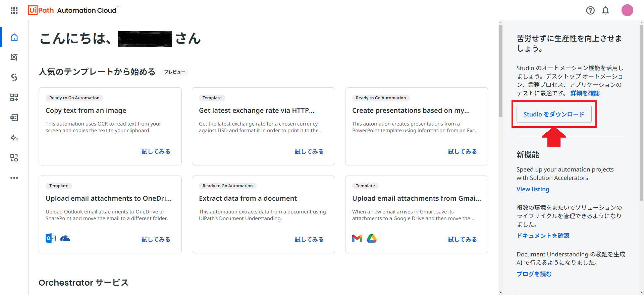Click the ブログを読む link
644x295 pixels.
(x=534, y=274)
